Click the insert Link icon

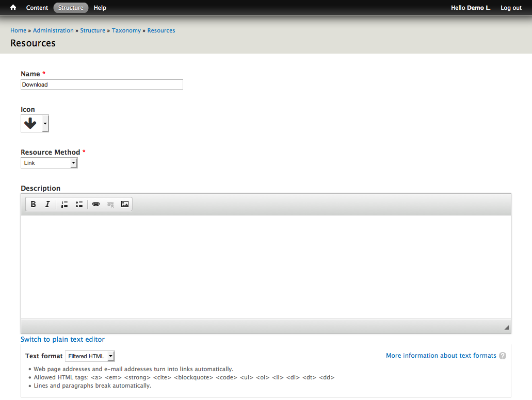pos(96,204)
